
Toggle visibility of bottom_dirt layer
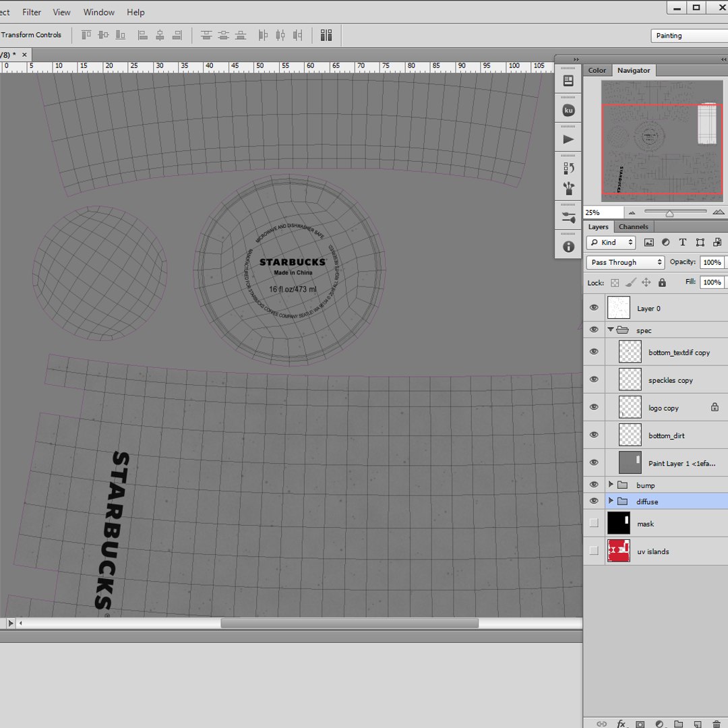click(x=594, y=435)
